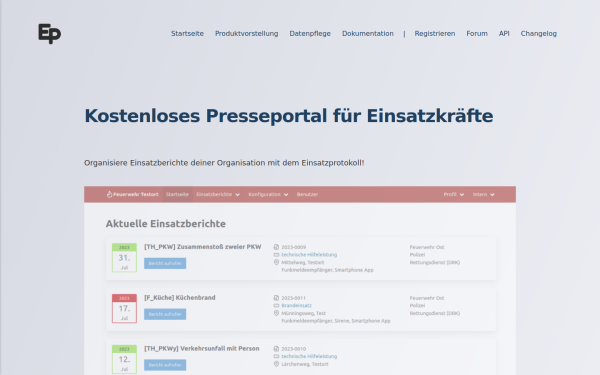Click Rettungsdienst (DRK) in the Küchenbrand row
Screen dimensions: 600x375
435,313
